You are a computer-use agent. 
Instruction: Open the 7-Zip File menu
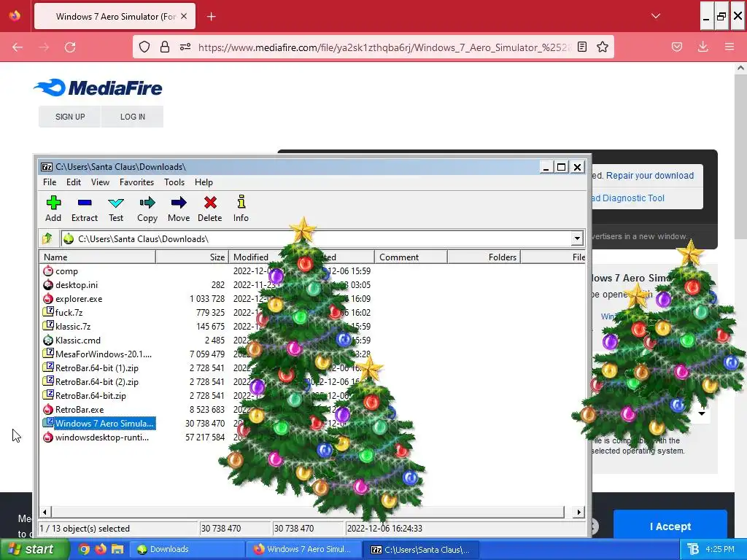point(50,182)
